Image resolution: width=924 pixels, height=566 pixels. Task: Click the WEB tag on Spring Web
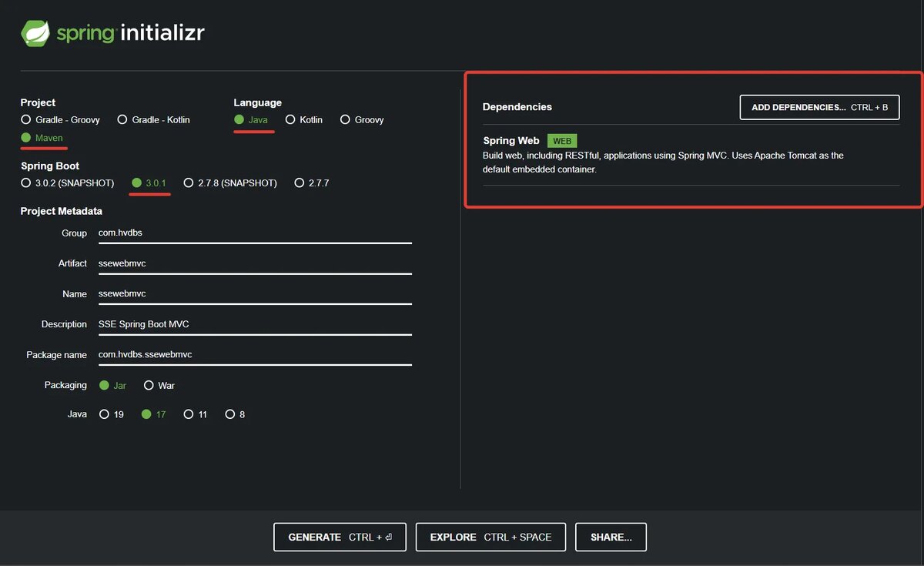pos(562,141)
